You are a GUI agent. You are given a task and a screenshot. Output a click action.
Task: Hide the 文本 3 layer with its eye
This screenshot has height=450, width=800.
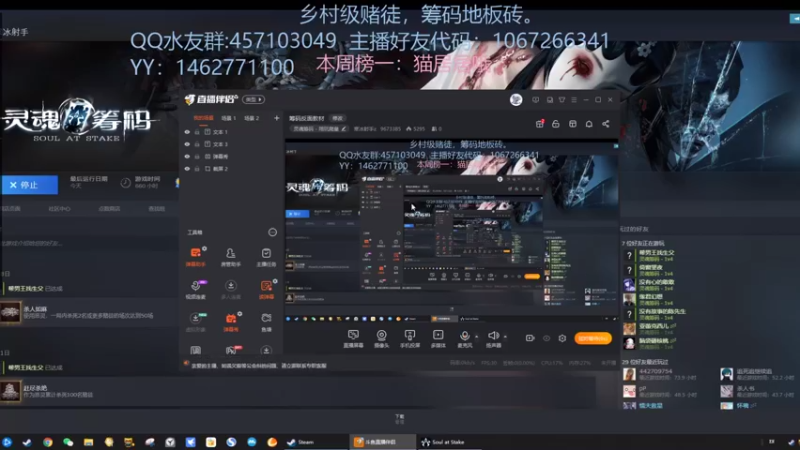[187, 144]
